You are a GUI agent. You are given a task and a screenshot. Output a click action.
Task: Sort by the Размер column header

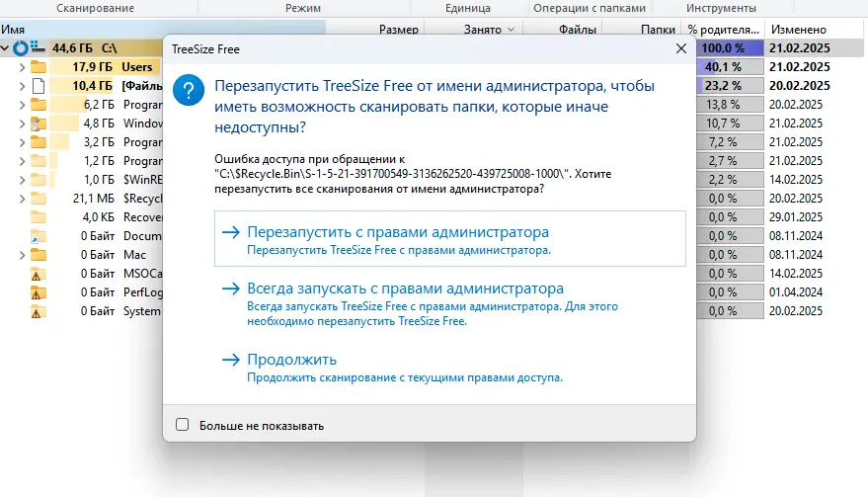click(399, 30)
